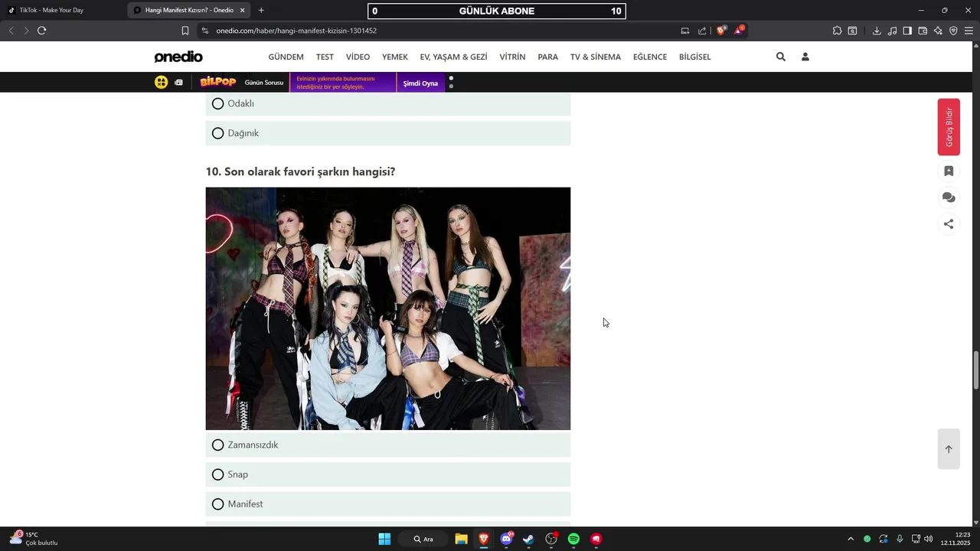Image resolution: width=980 pixels, height=551 pixels.
Task: Click the Bilpop logo in promo bar
Action: tap(217, 82)
